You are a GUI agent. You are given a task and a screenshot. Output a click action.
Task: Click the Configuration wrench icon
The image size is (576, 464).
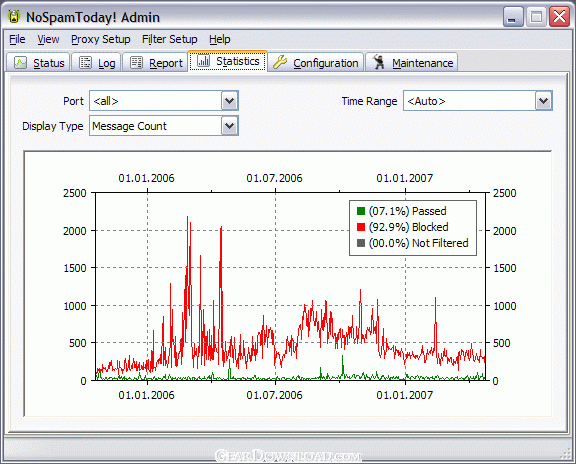280,62
